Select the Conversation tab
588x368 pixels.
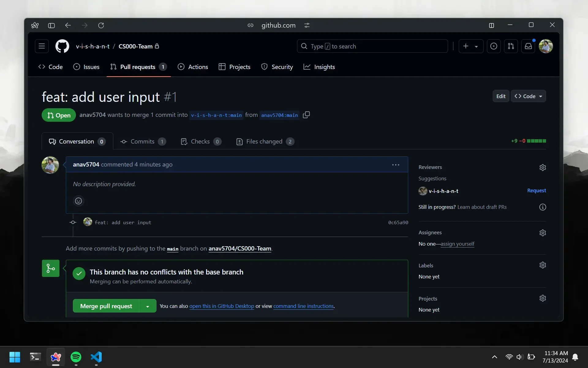pyautogui.click(x=77, y=141)
